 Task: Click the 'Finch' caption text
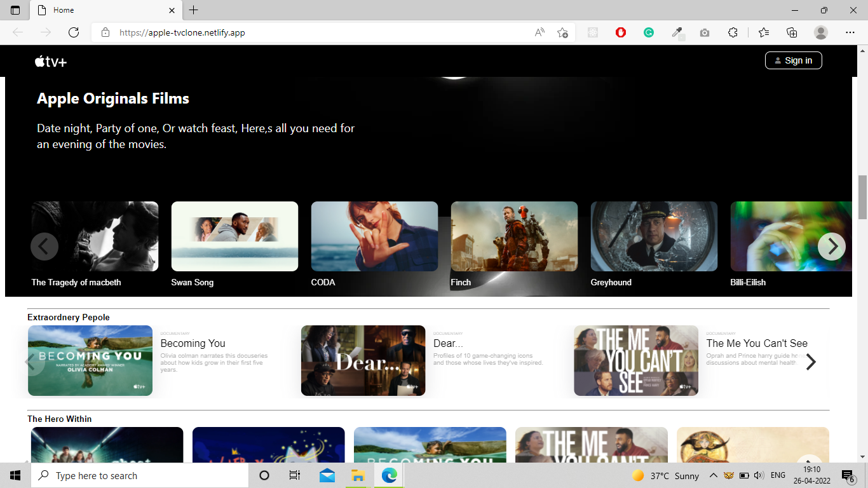(x=461, y=282)
